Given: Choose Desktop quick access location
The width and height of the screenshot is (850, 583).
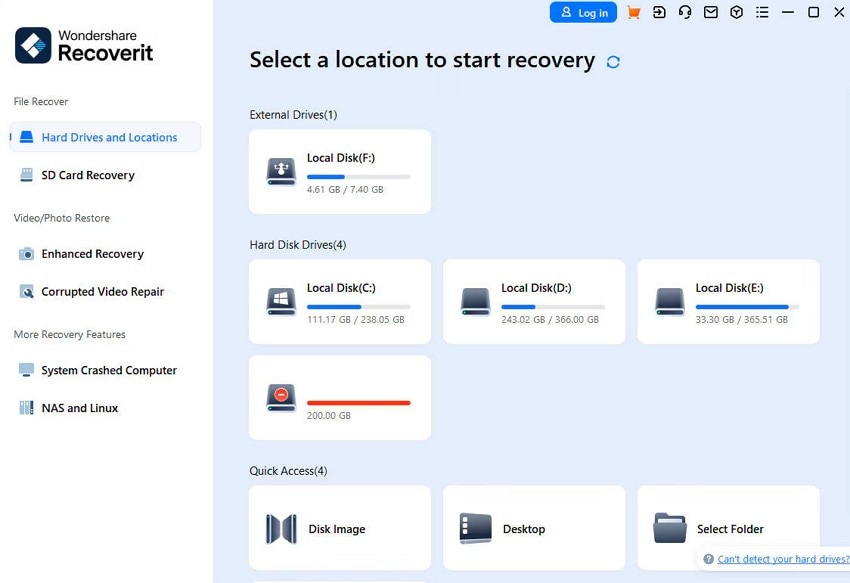Looking at the screenshot, I should tap(534, 528).
